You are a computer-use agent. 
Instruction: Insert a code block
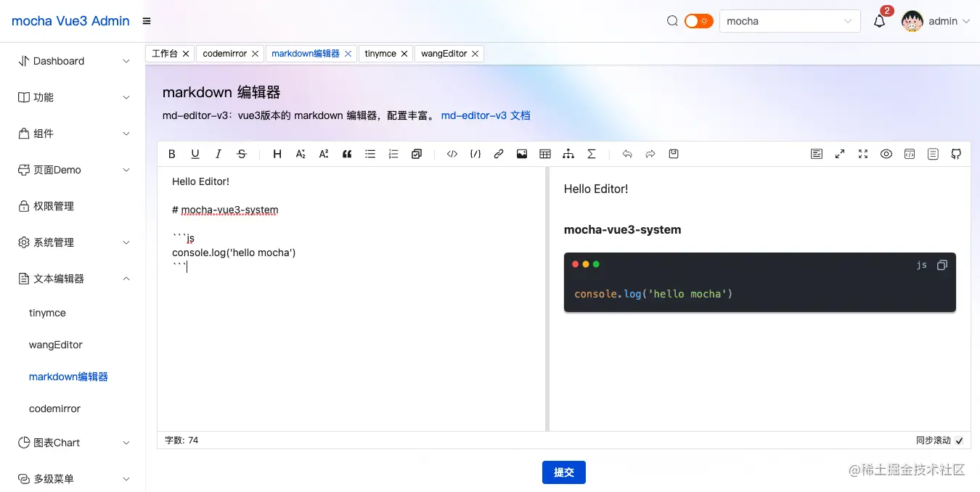coord(475,154)
